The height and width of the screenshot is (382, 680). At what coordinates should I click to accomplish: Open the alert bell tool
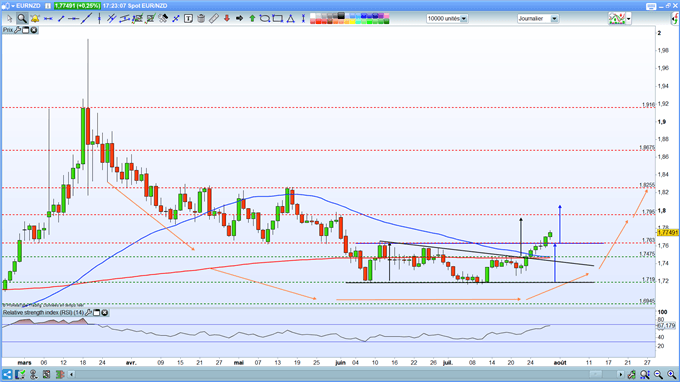click(35, 19)
